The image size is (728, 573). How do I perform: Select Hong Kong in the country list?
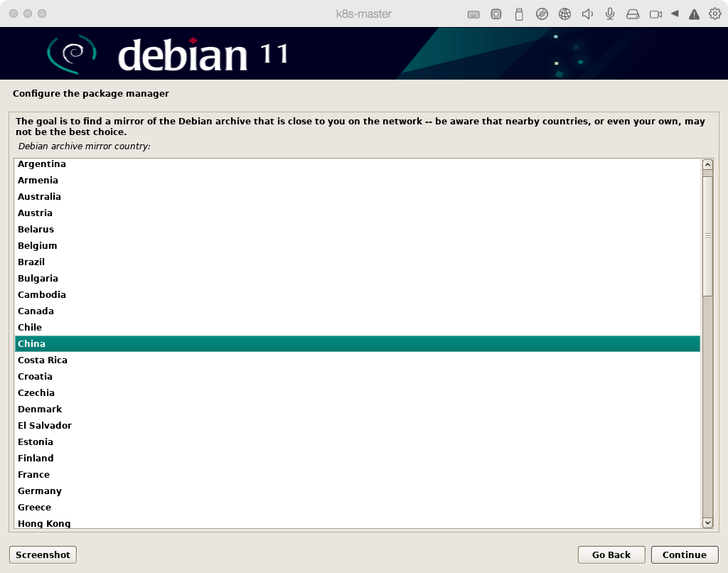(x=358, y=522)
